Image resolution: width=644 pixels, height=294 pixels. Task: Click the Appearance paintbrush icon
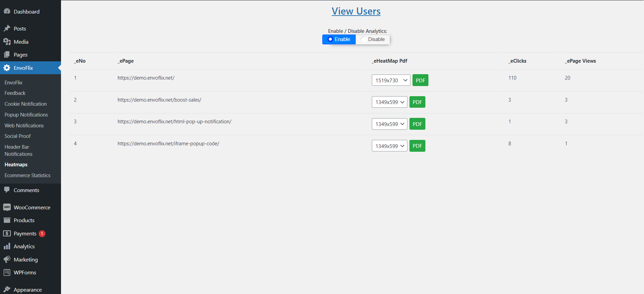coord(7,290)
